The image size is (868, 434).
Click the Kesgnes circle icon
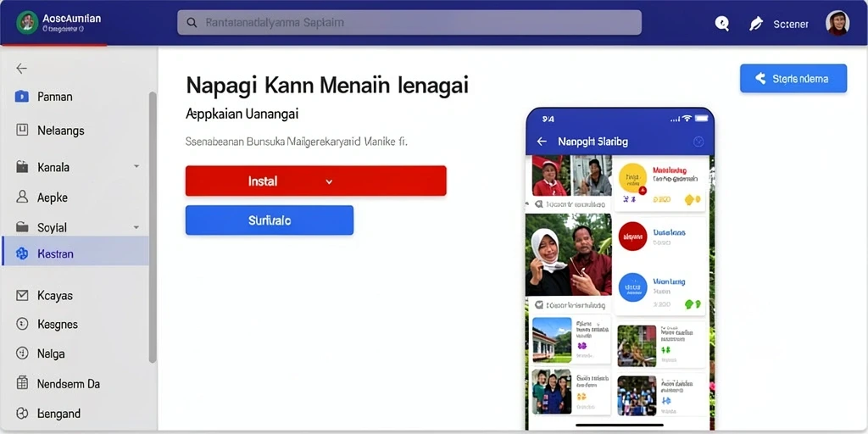coord(22,325)
